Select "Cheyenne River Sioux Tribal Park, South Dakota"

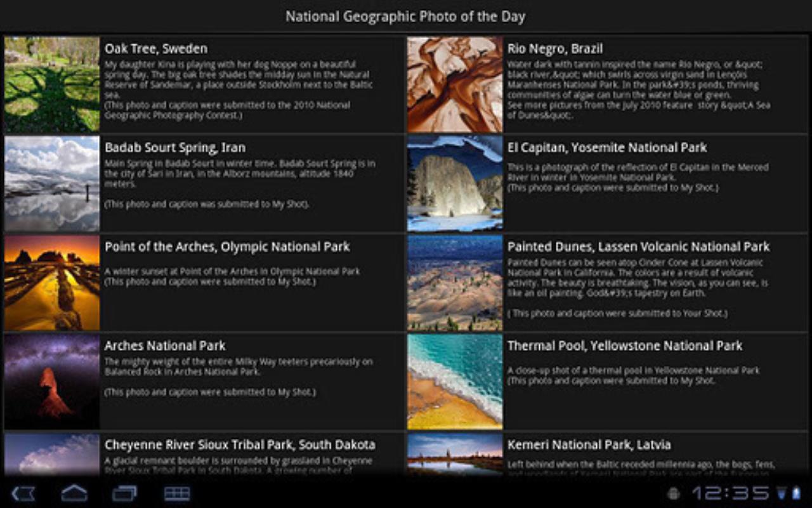point(240,444)
